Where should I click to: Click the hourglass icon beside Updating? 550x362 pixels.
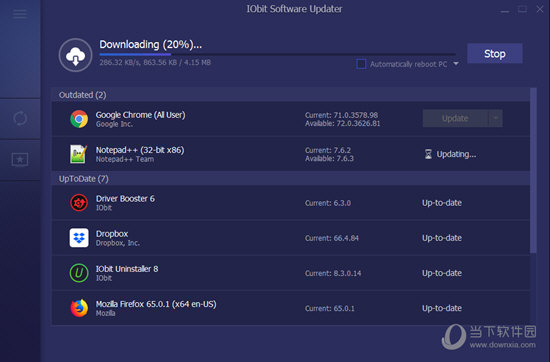click(428, 154)
